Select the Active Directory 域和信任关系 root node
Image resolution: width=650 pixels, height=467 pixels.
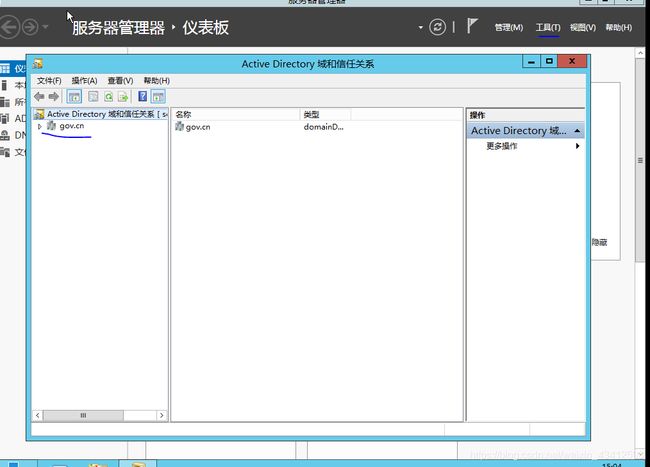101,114
